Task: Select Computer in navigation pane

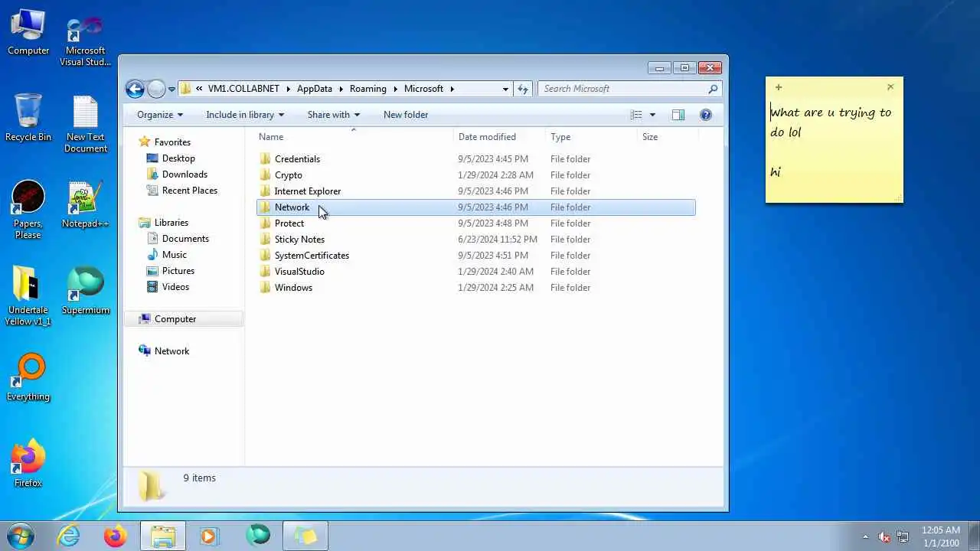Action: (175, 319)
